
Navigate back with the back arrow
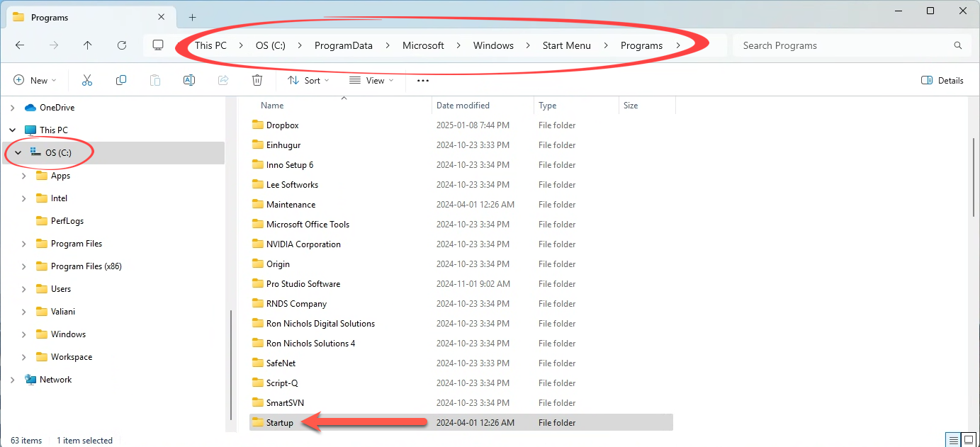click(20, 45)
